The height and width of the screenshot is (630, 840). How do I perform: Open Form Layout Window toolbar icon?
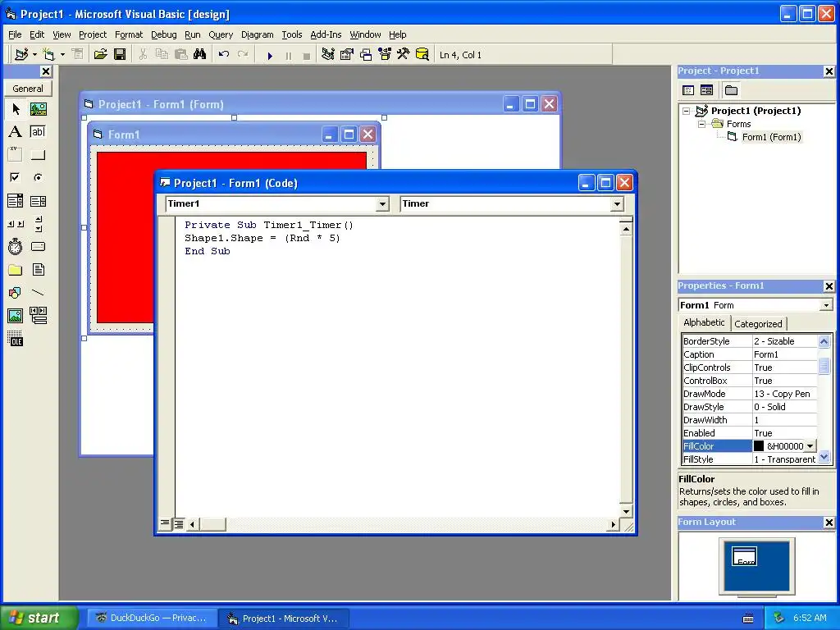(x=366, y=55)
